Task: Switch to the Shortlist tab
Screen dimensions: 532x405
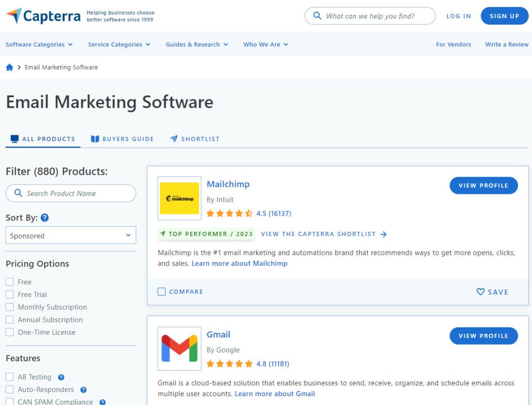Action: tap(195, 139)
